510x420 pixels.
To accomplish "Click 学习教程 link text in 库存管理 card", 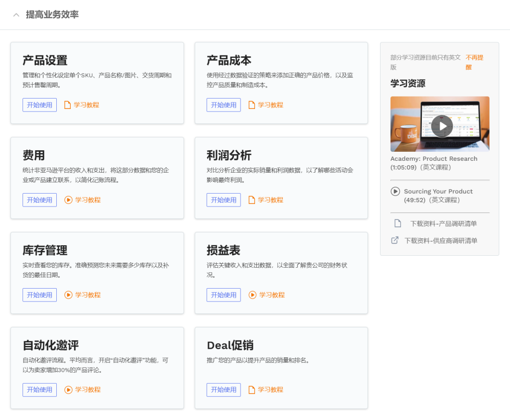I will pyautogui.click(x=88, y=295).
